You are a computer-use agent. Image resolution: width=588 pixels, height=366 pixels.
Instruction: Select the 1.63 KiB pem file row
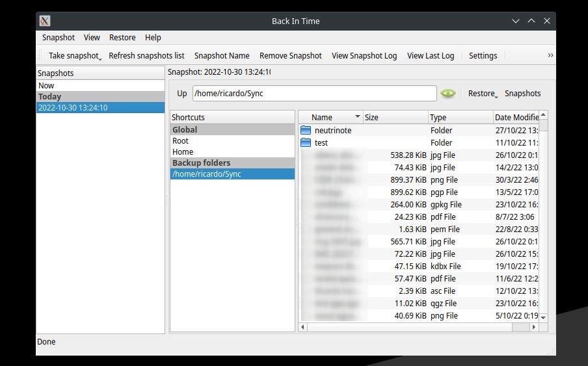pyautogui.click(x=419, y=229)
